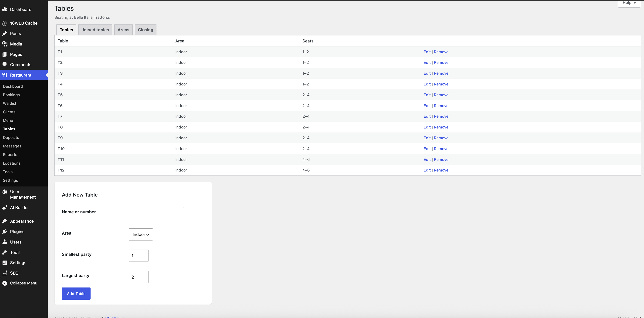Open Waitlist in the Restaurant submenu
This screenshot has height=318, width=644.
(9, 103)
